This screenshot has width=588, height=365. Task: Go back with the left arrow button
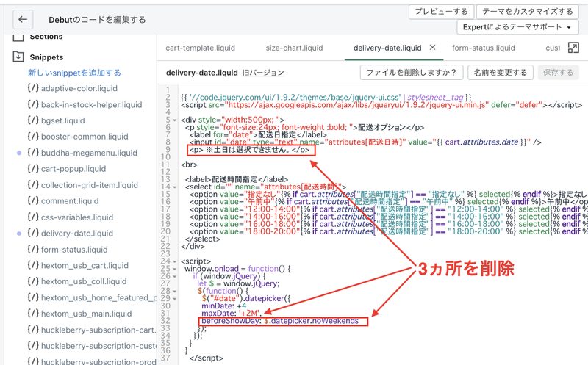[23, 20]
